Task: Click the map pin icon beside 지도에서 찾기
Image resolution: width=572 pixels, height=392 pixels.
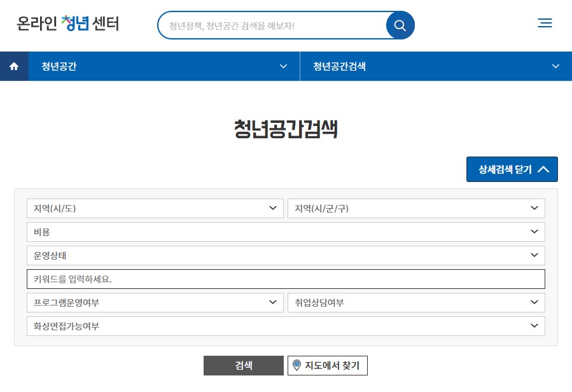Action: (x=296, y=365)
